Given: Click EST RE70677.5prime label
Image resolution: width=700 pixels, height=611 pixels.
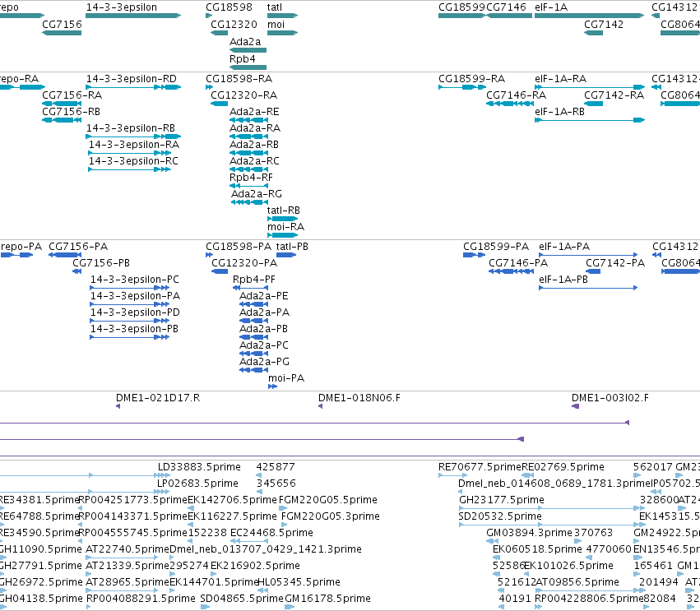Looking at the screenshot, I should pos(480,467).
